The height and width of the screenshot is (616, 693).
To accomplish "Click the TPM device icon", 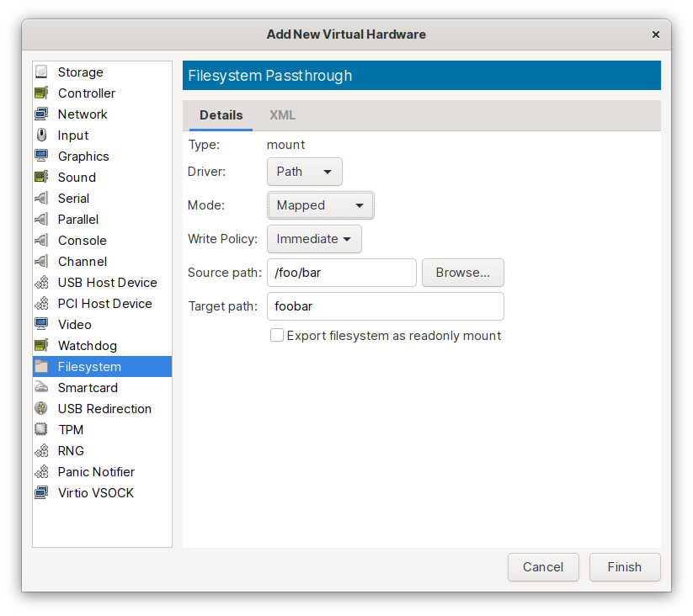I will tap(41, 429).
